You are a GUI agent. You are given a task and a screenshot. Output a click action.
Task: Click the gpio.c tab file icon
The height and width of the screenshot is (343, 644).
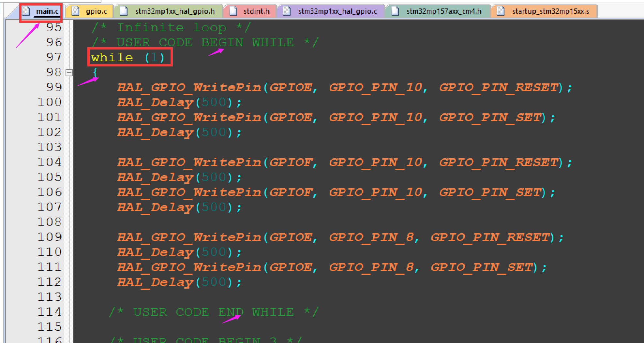click(76, 11)
